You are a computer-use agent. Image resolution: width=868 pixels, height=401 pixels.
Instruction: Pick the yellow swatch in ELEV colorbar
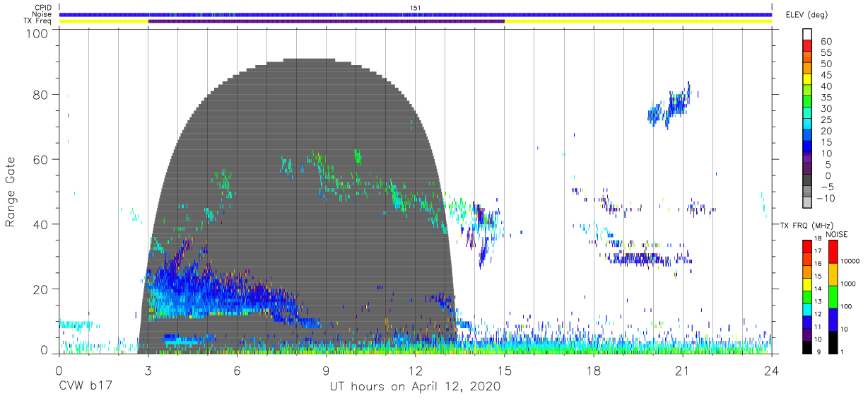pos(807,79)
